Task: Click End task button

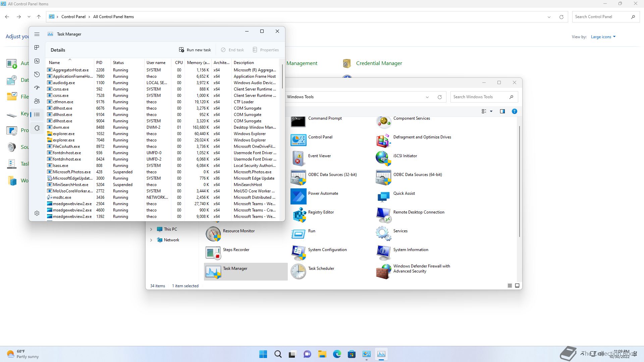Action: [x=232, y=50]
